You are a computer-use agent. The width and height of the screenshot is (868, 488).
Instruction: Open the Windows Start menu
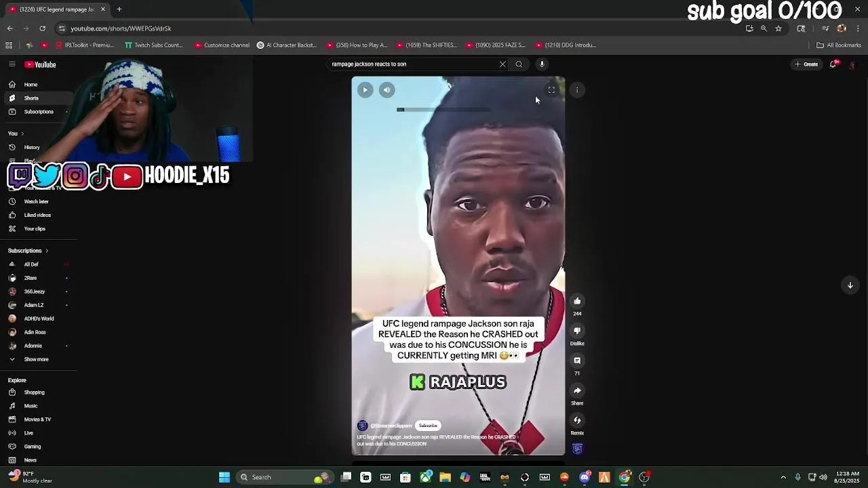coord(224,477)
